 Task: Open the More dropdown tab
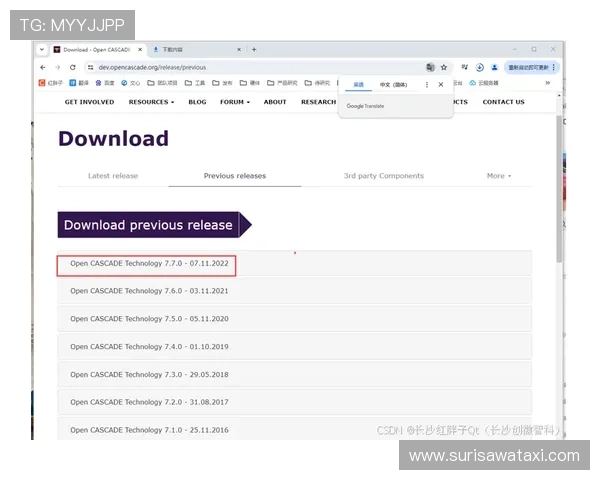[498, 176]
